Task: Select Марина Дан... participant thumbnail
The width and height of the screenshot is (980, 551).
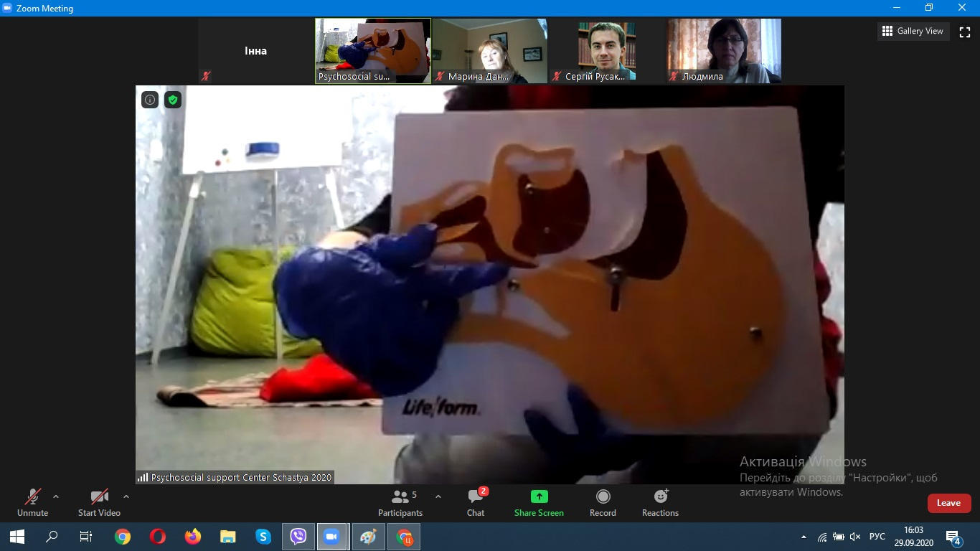Action: pyautogui.click(x=490, y=51)
